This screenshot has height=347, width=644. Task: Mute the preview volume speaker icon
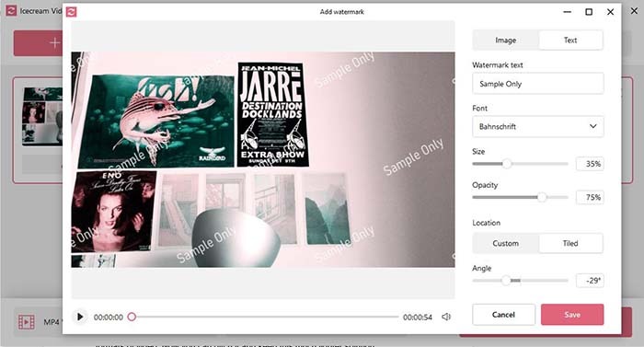coord(446,317)
